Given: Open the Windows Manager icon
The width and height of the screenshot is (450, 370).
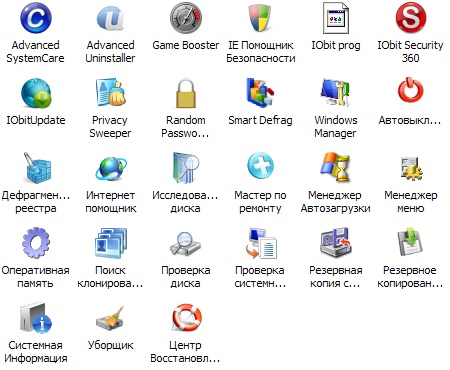Looking at the screenshot, I should 335,92.
